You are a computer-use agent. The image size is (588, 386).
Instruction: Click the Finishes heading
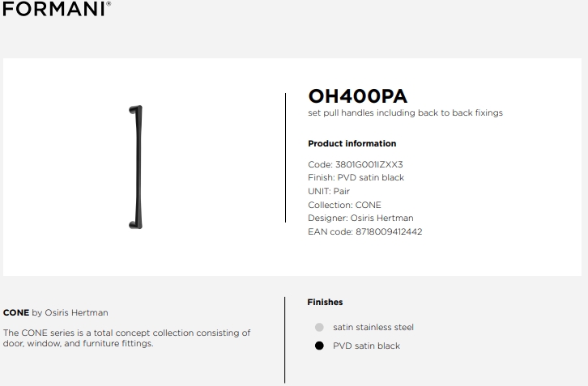325,302
